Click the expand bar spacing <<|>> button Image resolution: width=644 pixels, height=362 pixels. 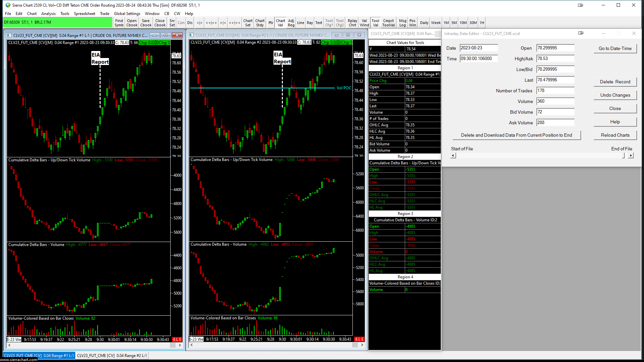[211, 23]
